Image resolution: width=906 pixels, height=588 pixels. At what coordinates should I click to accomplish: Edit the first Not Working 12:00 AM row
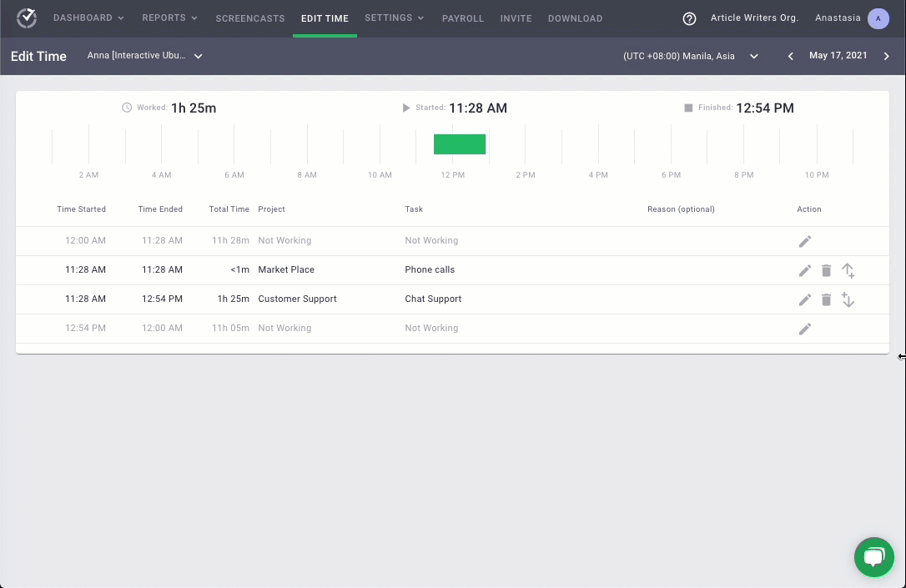(x=805, y=241)
